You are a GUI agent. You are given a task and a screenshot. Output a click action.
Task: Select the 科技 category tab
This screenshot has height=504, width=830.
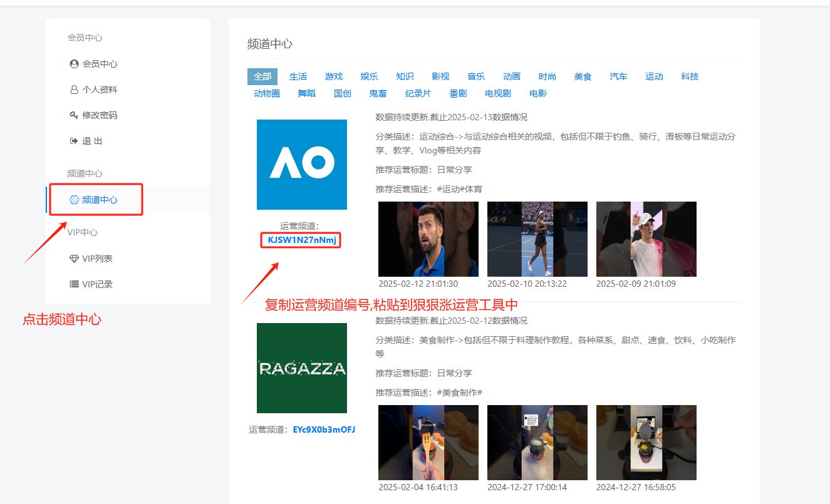690,76
